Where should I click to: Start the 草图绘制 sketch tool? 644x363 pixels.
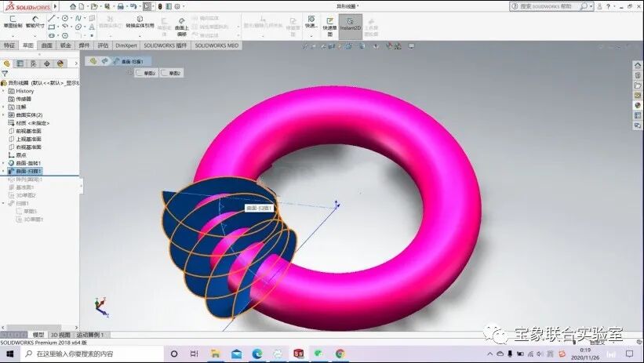point(13,22)
